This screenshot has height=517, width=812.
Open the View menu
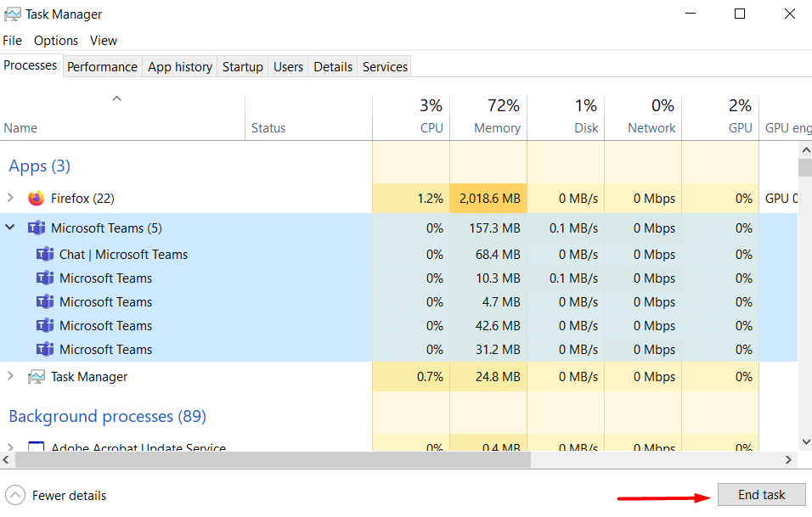tap(104, 41)
